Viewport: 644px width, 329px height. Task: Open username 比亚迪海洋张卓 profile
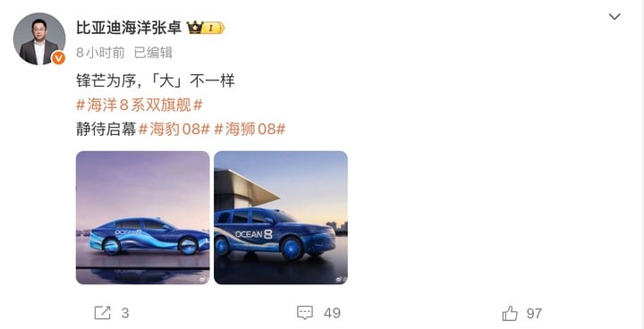[x=129, y=28]
